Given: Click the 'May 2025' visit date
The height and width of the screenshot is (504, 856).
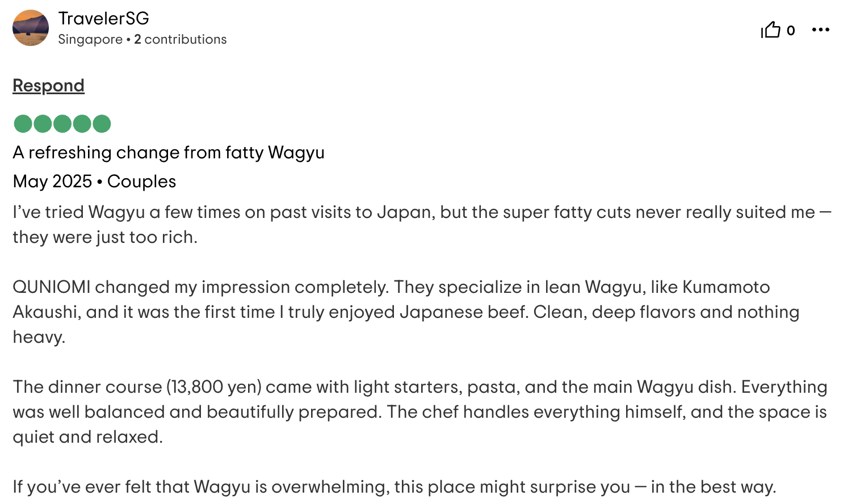Looking at the screenshot, I should [x=52, y=182].
